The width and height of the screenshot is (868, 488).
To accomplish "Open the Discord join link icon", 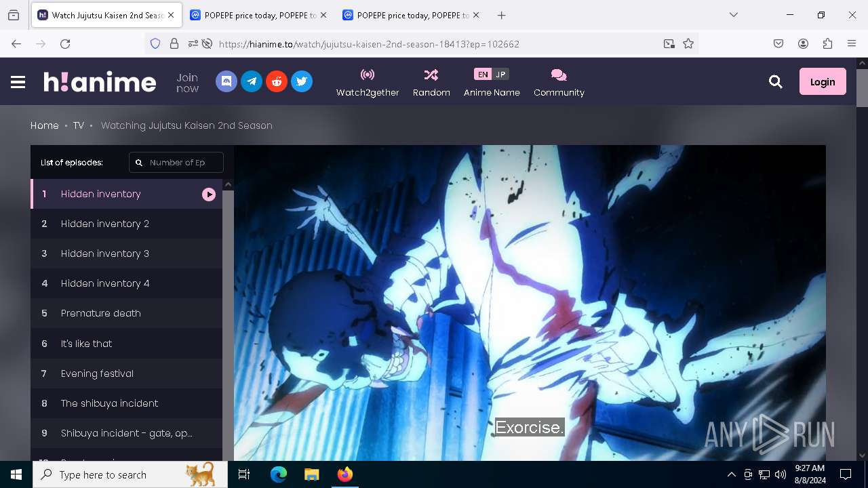I will coord(226,81).
